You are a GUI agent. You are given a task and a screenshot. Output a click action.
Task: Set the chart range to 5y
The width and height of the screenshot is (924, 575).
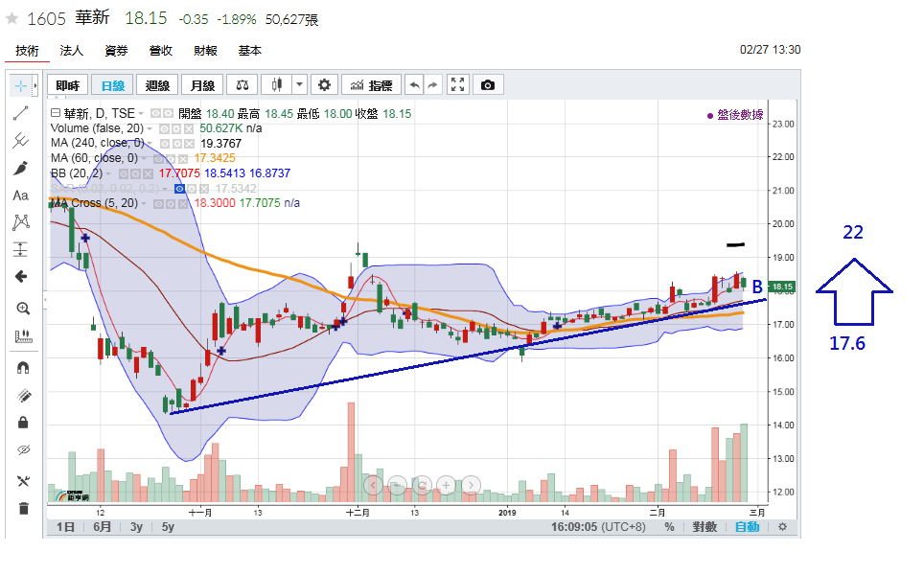pyautogui.click(x=168, y=527)
